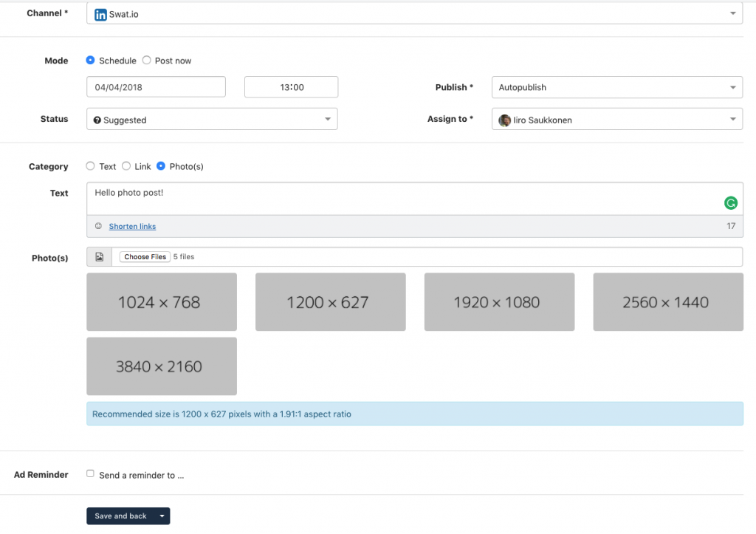Expand the Save and back arrow menu
This screenshot has height=534, width=756.
162,516
